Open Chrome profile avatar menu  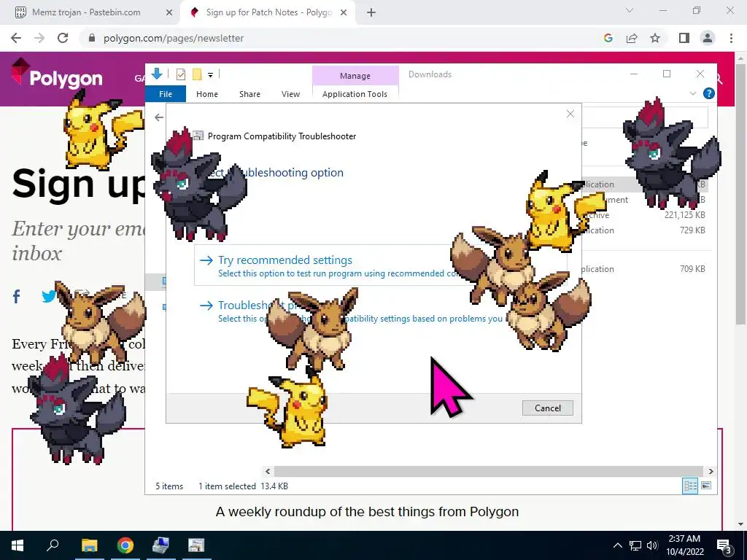[x=708, y=38]
